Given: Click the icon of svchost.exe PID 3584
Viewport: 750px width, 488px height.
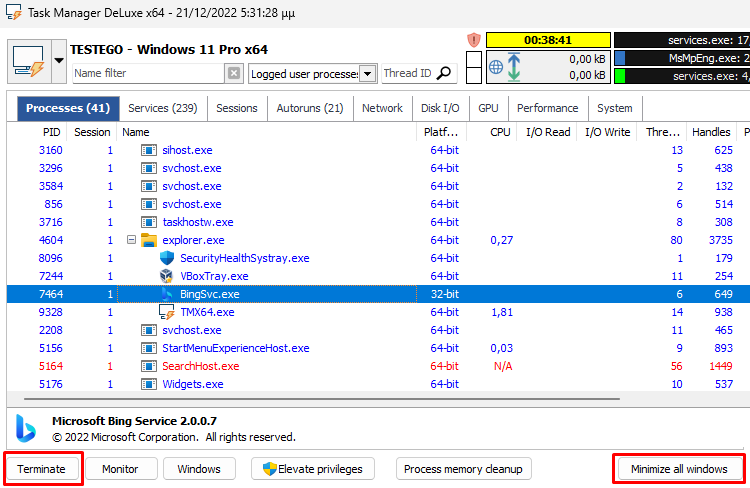Looking at the screenshot, I should click(x=149, y=186).
